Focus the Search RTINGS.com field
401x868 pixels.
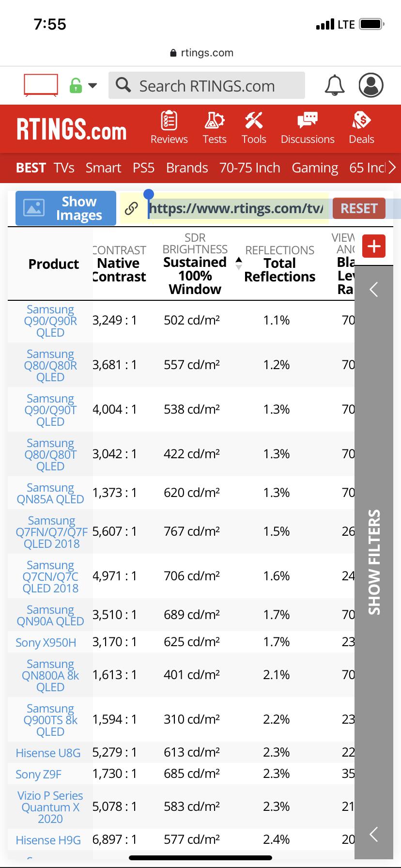(207, 85)
